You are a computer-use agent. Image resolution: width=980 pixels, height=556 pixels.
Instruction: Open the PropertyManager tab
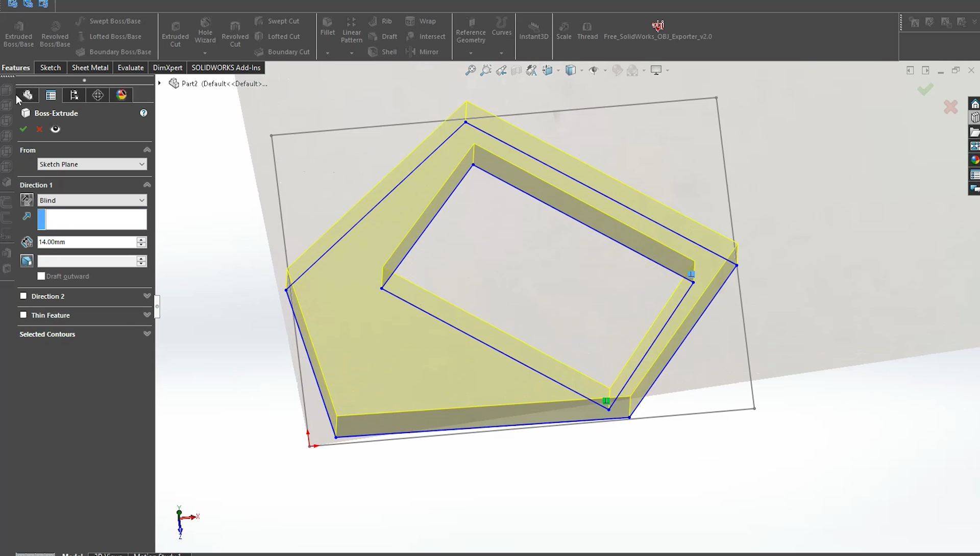[x=51, y=95]
